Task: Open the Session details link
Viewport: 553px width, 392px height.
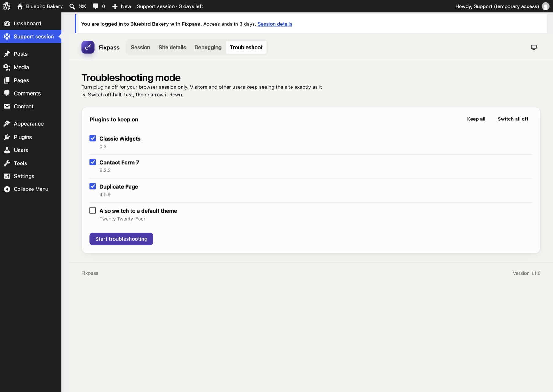Action: tap(275, 24)
